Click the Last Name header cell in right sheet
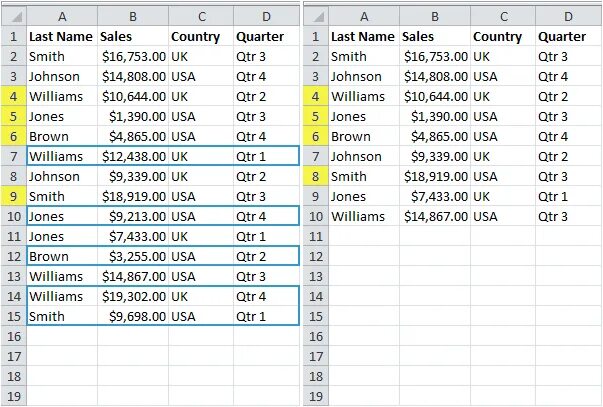This screenshot has width=603, height=407. [363, 36]
